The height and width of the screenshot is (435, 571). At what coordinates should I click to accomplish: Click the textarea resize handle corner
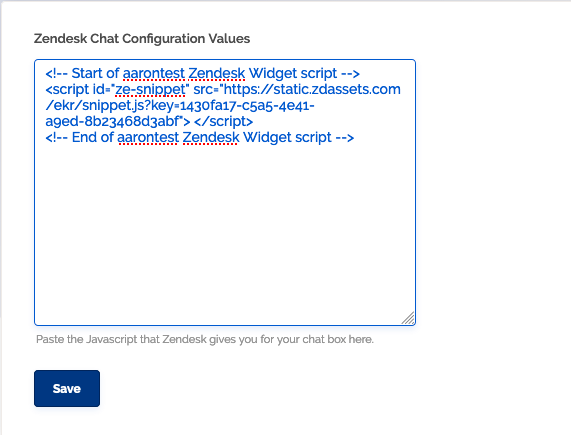pyautogui.click(x=408, y=318)
